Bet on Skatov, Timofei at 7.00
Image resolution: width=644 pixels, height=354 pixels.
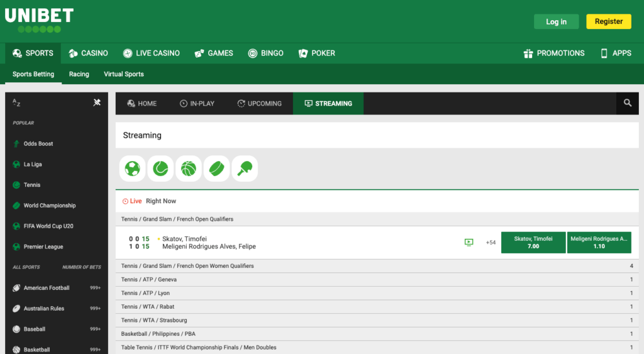click(x=533, y=242)
